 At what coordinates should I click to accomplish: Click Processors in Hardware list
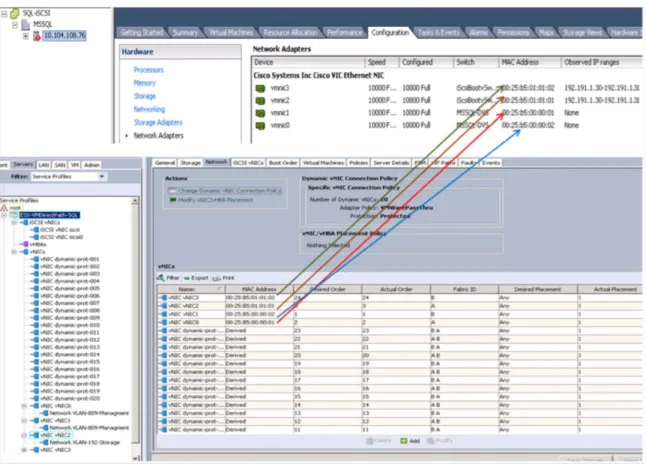pos(148,70)
